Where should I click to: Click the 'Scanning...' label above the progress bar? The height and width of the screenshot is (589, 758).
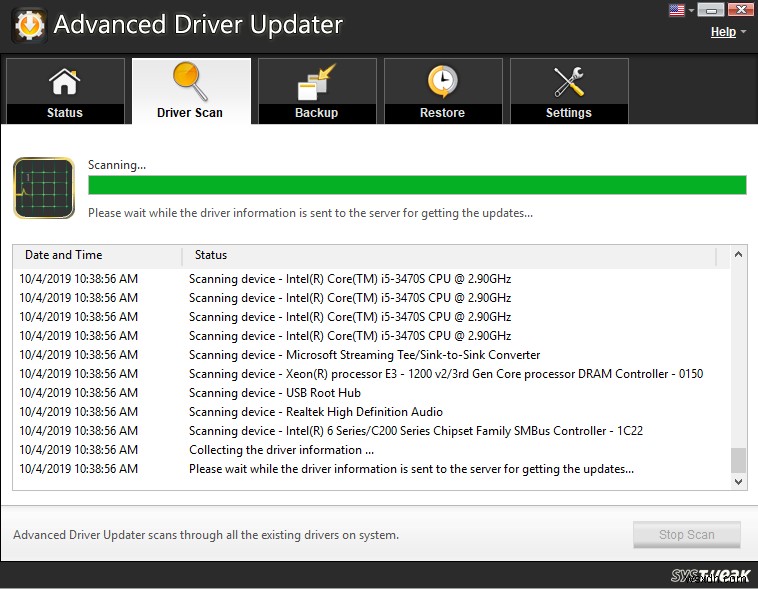[117, 165]
